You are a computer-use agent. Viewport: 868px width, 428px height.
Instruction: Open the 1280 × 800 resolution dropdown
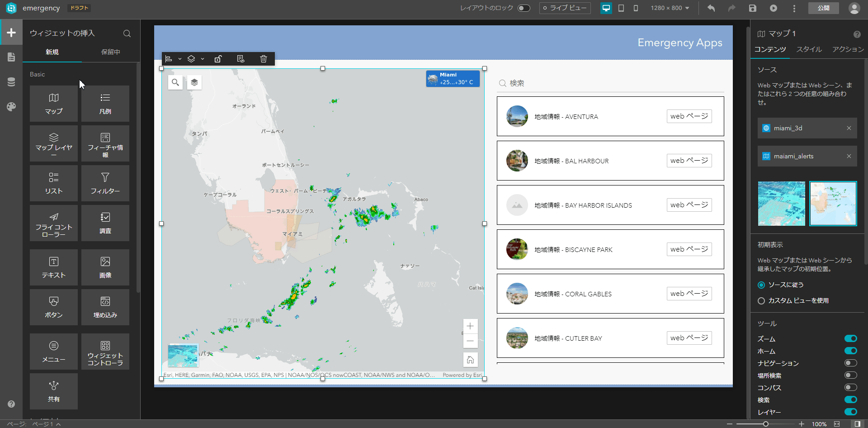pos(670,8)
